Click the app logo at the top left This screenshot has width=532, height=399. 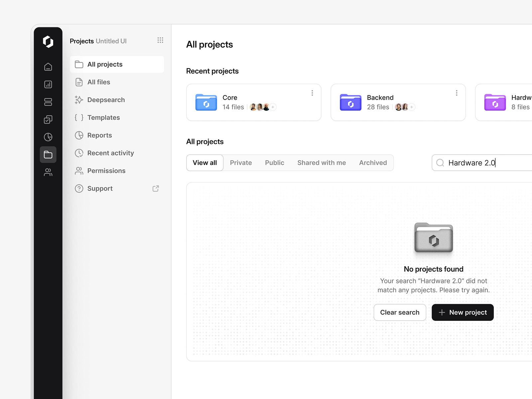[x=48, y=42]
